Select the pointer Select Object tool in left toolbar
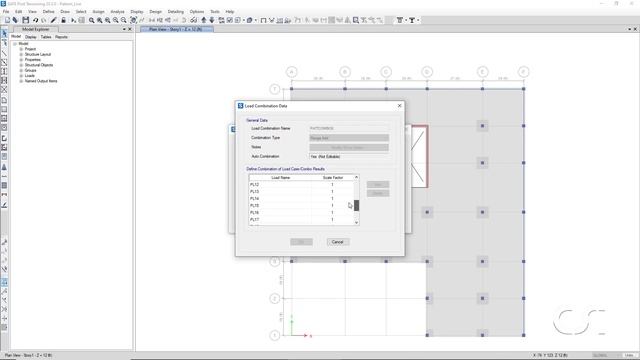The image size is (640, 360). (4, 34)
